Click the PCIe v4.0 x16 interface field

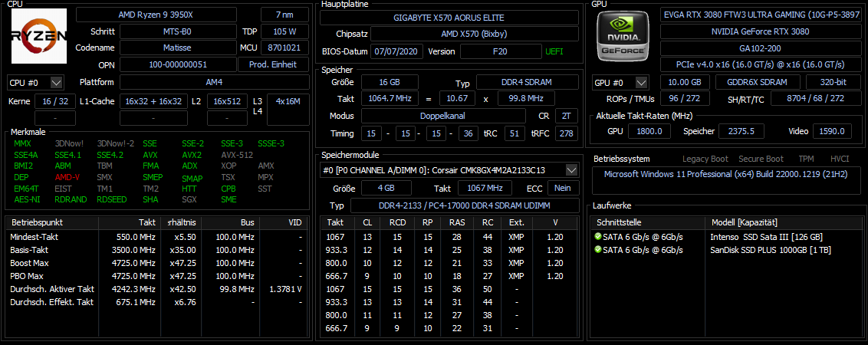[x=760, y=65]
